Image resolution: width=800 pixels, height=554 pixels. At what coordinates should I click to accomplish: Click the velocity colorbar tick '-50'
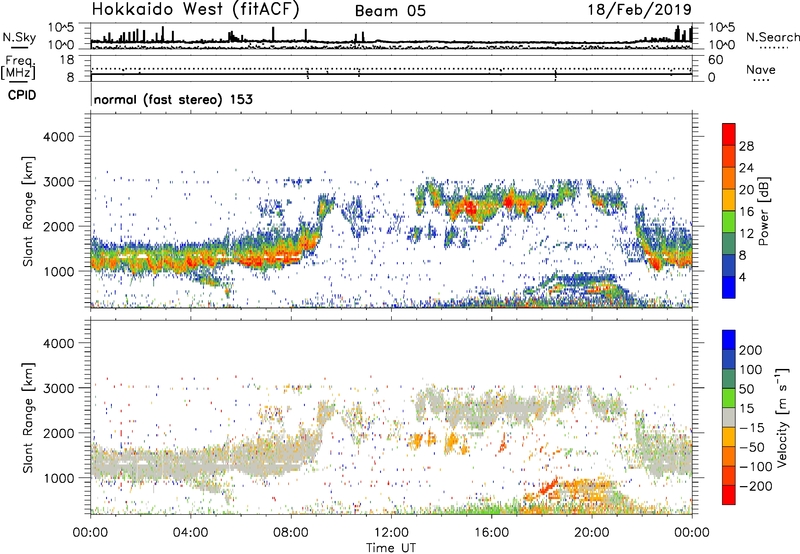[752, 447]
